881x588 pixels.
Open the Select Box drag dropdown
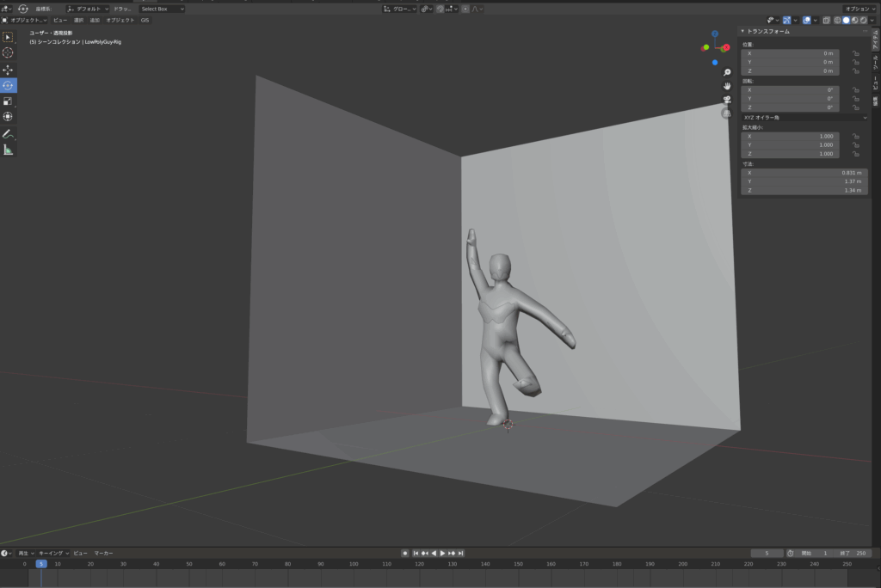pos(162,9)
